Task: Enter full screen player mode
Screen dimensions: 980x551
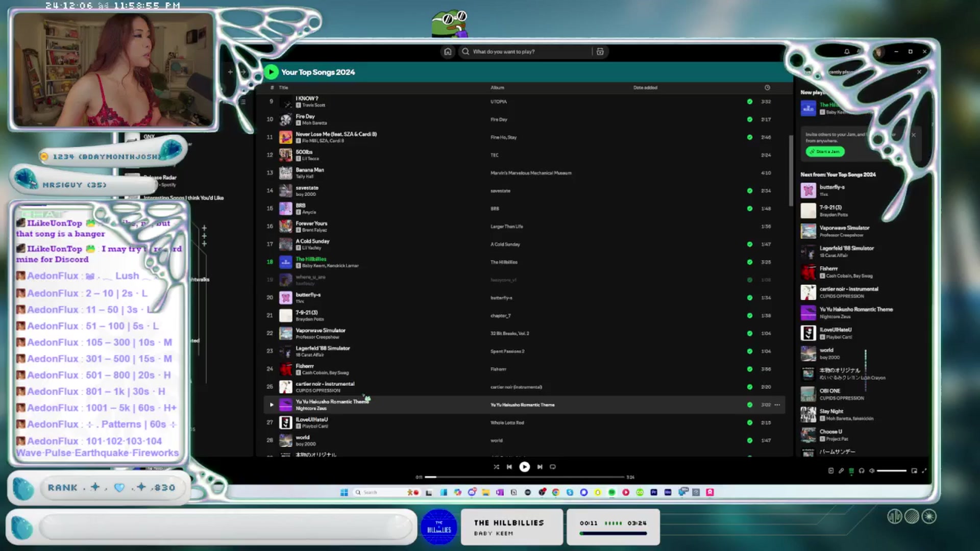Action: point(924,471)
